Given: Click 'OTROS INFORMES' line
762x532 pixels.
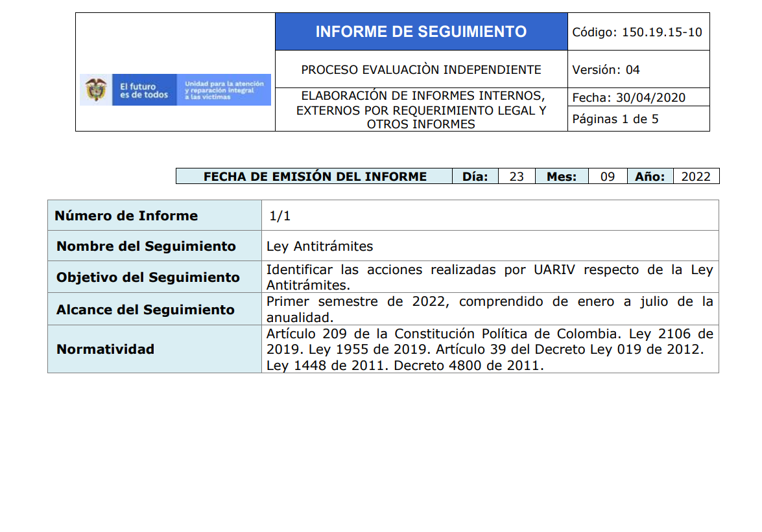Looking at the screenshot, I should (421, 124).
